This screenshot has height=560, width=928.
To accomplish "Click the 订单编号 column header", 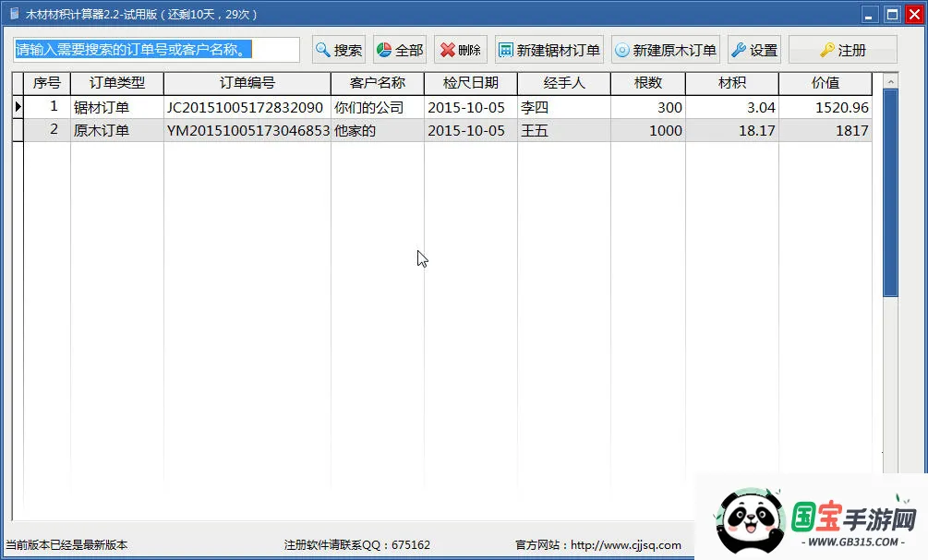I will [247, 83].
